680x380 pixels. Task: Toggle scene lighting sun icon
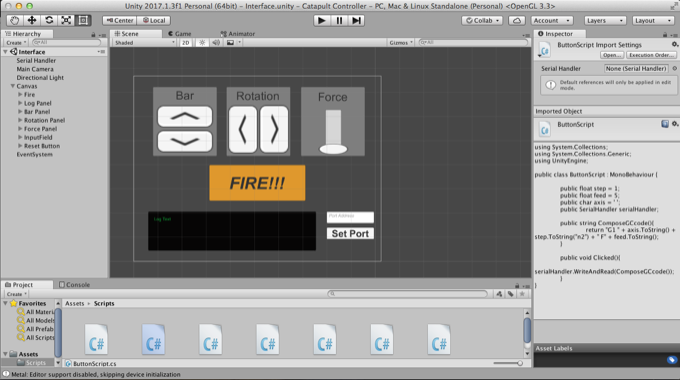[x=202, y=43]
